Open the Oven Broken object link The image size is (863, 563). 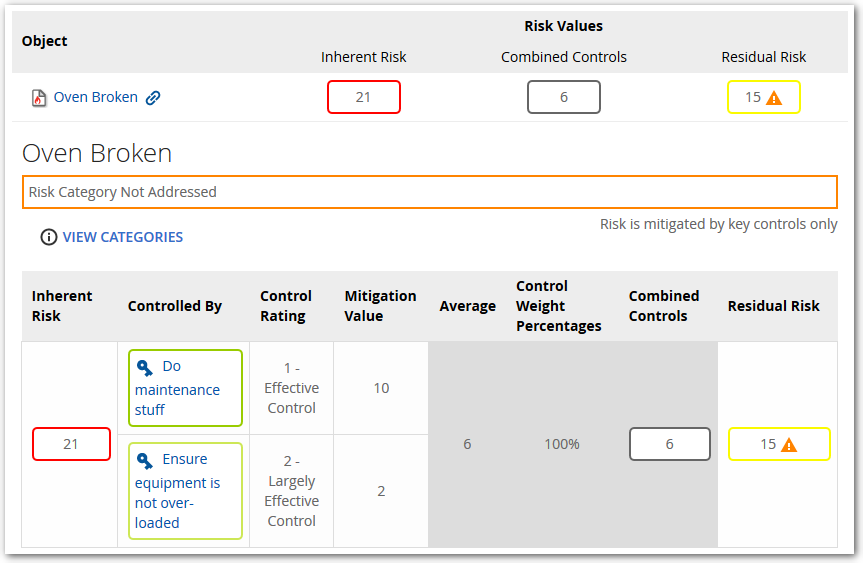tap(96, 97)
